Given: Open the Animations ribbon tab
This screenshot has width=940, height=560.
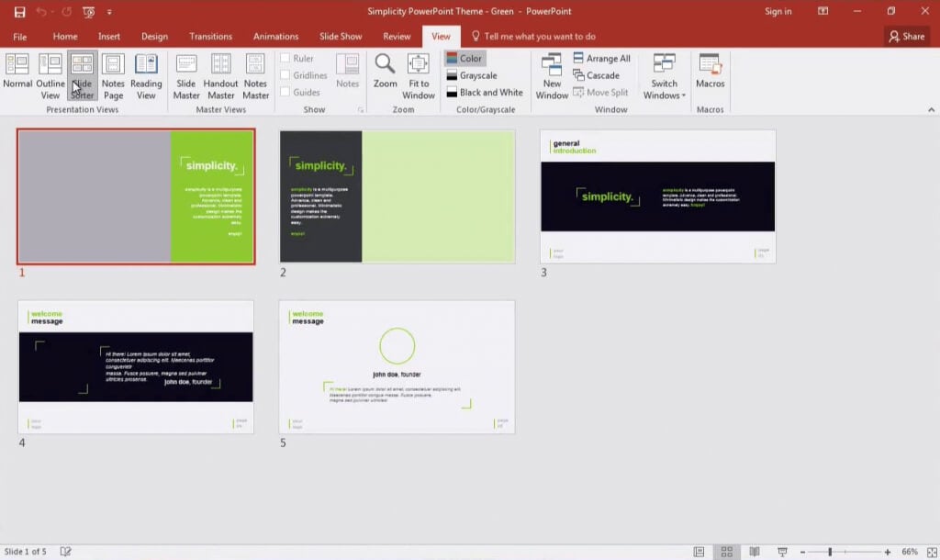Looking at the screenshot, I should tap(275, 37).
